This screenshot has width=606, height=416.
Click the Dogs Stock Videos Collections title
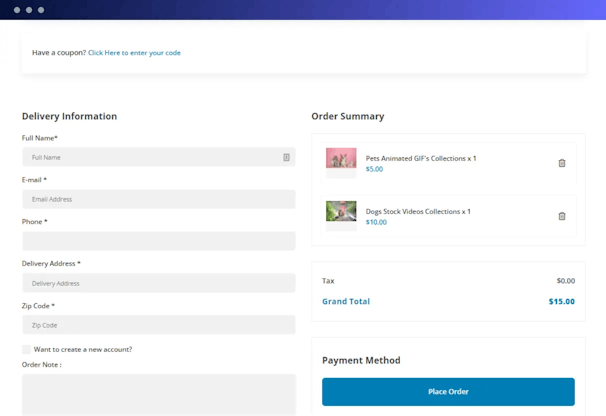click(x=418, y=211)
